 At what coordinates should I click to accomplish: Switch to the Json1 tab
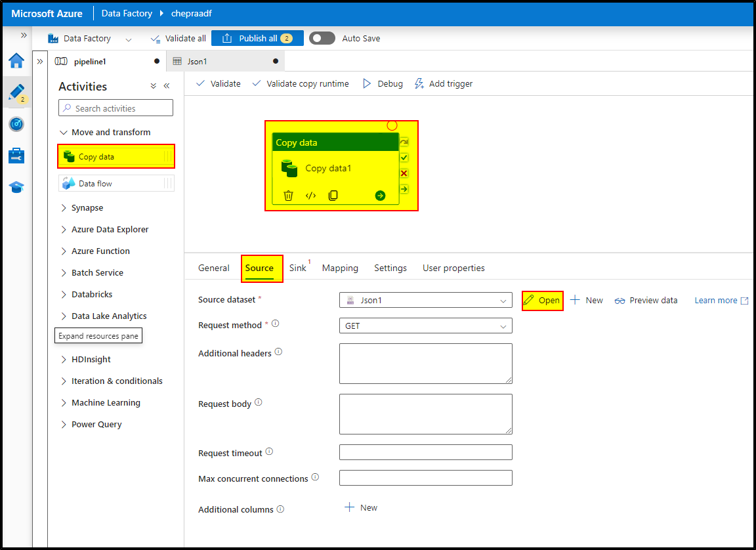[x=225, y=61]
